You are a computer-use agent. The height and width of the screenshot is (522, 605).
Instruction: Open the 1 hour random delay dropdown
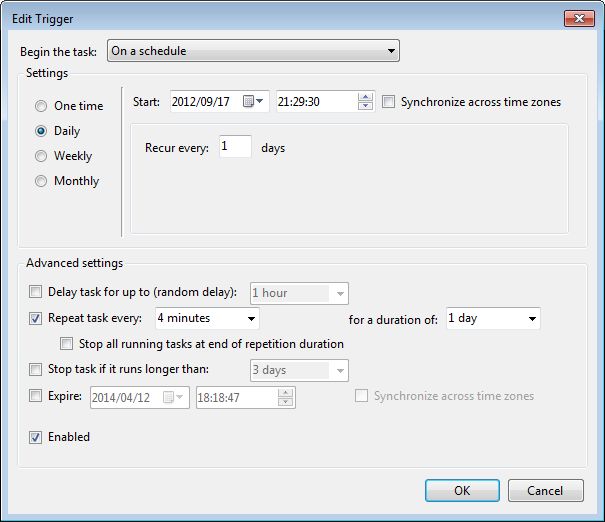(299, 293)
